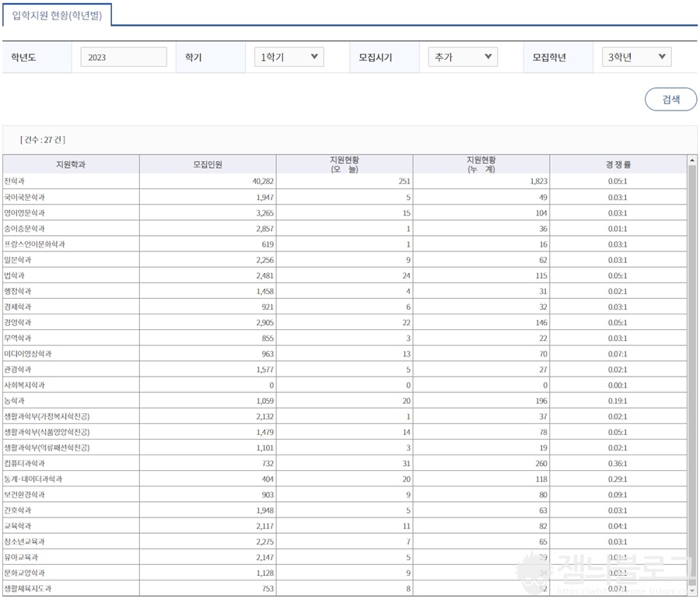Click the 검색 button
This screenshot has width=700, height=600.
click(x=670, y=99)
